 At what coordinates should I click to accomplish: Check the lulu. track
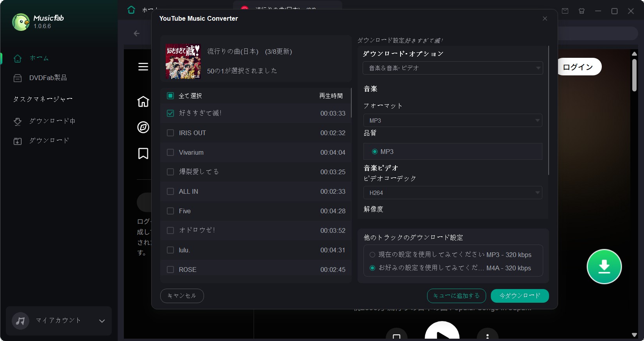click(170, 250)
